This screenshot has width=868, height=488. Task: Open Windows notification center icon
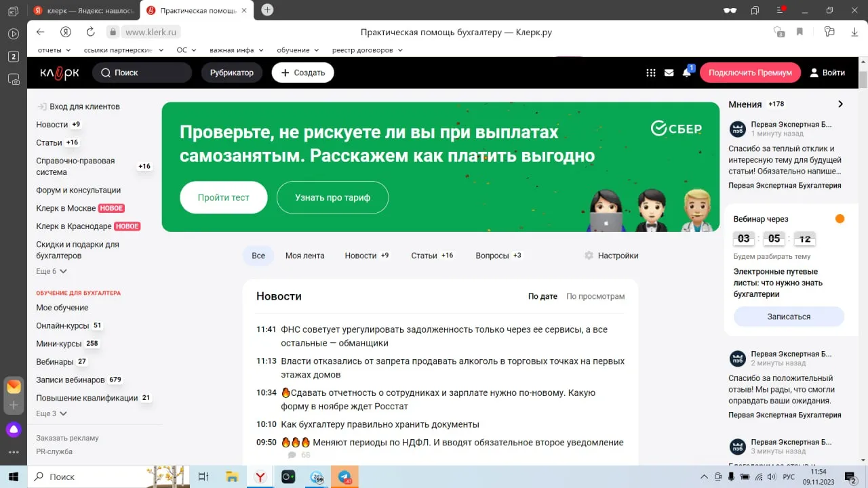[850, 477]
